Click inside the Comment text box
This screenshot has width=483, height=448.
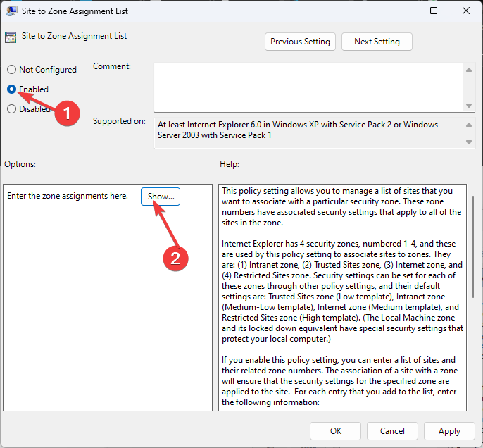[x=308, y=87]
